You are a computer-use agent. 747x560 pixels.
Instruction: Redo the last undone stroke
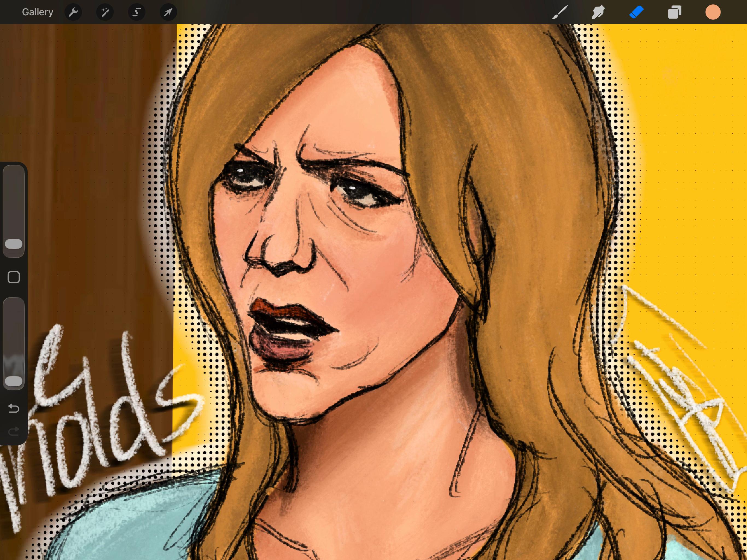click(x=13, y=431)
